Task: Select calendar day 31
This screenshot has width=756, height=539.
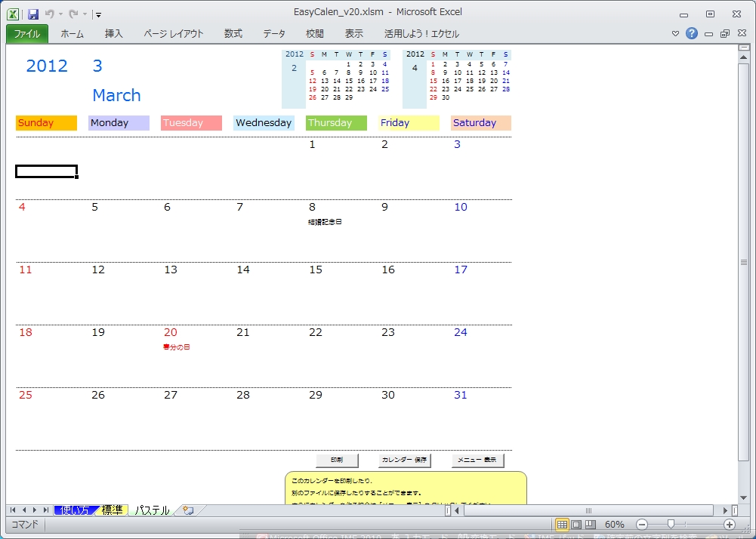Action: pyautogui.click(x=461, y=395)
